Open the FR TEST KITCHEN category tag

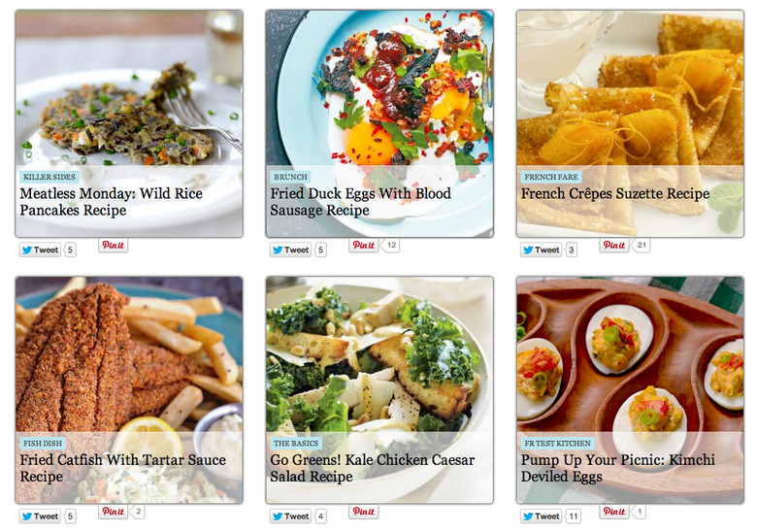click(x=558, y=444)
